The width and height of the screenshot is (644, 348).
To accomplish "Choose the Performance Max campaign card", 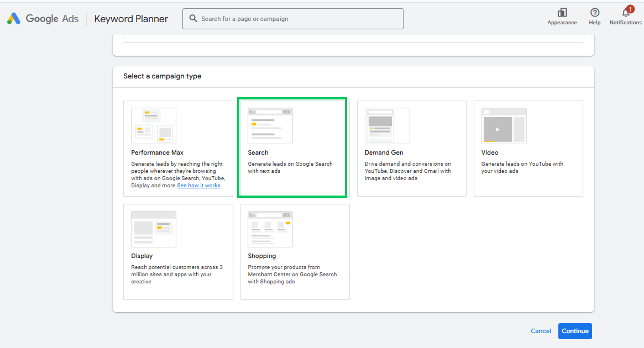I will click(178, 149).
